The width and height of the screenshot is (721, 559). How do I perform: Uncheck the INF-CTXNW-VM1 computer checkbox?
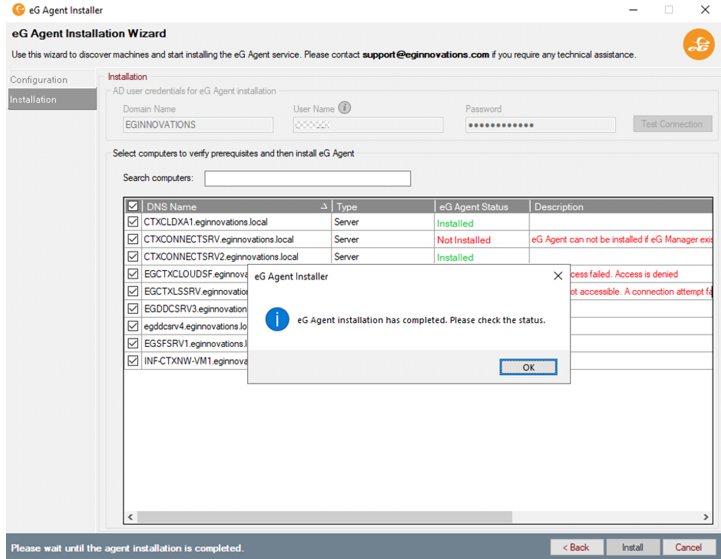coord(133,361)
